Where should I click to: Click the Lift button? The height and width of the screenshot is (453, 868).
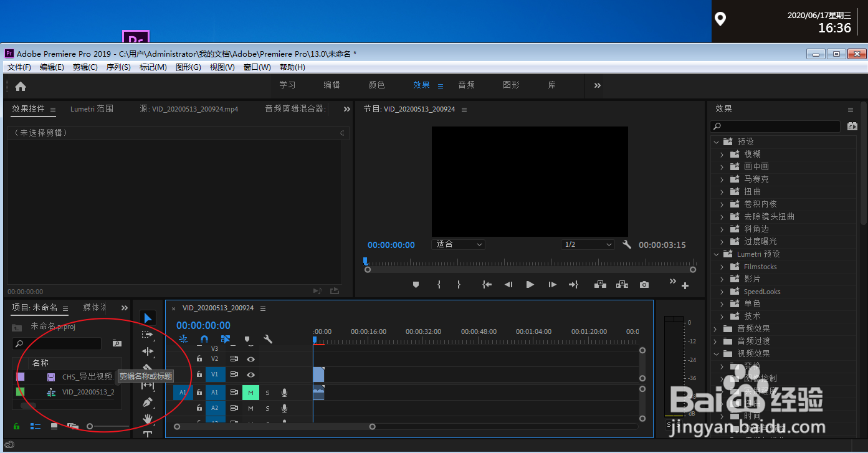(600, 285)
